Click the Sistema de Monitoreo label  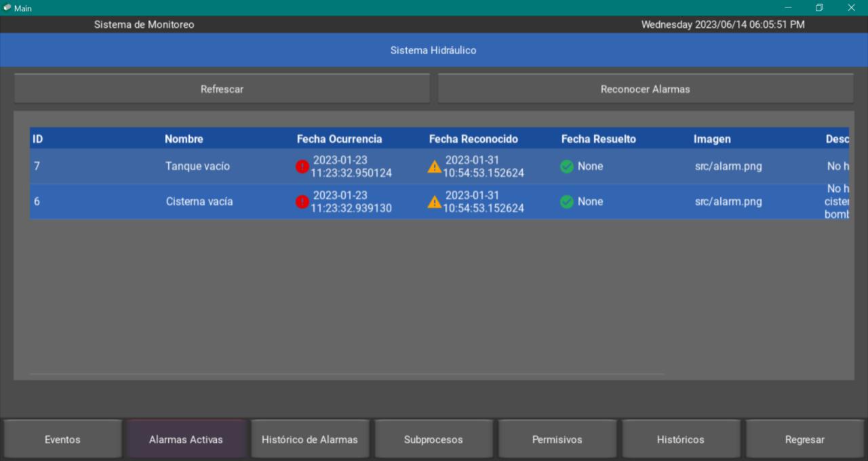point(144,24)
